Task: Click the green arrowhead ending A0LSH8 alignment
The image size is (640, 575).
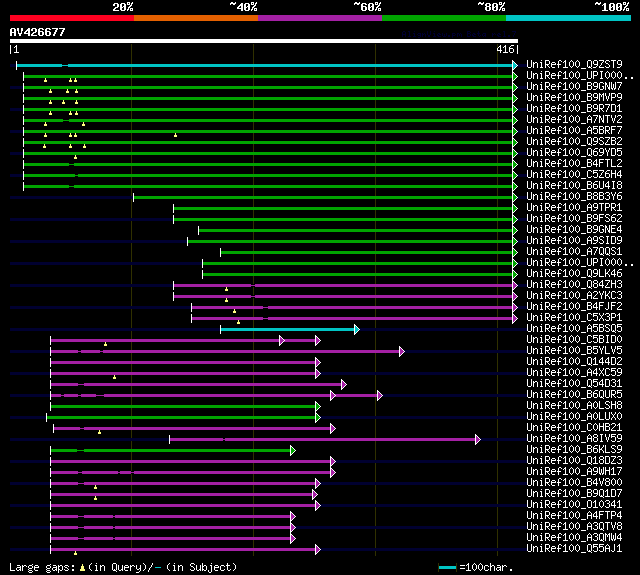Action: pyautogui.click(x=318, y=406)
